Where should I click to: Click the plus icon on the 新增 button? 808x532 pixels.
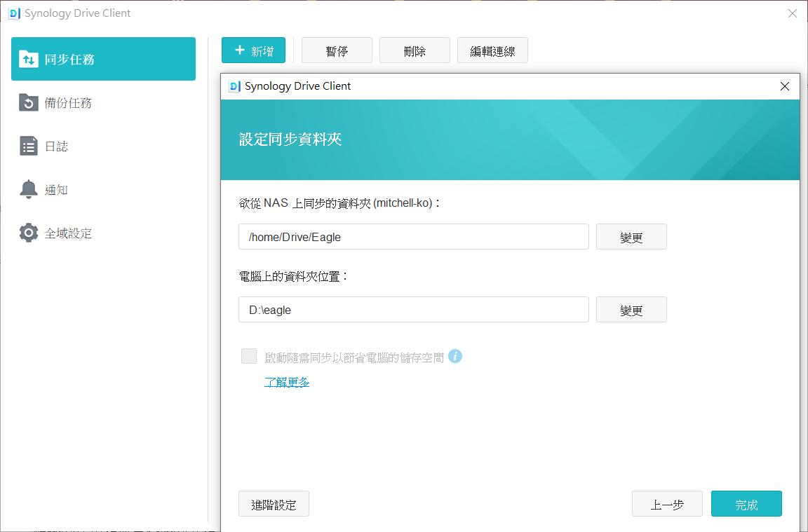click(x=238, y=50)
